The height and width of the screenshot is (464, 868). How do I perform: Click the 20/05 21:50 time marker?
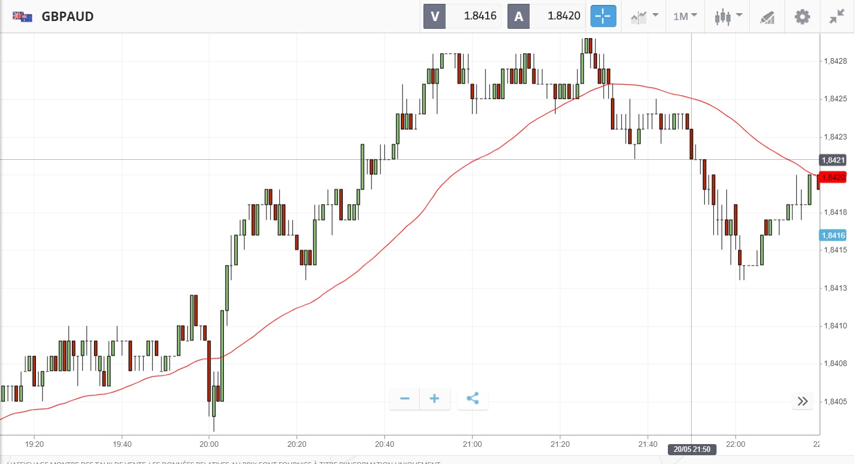tap(692, 449)
